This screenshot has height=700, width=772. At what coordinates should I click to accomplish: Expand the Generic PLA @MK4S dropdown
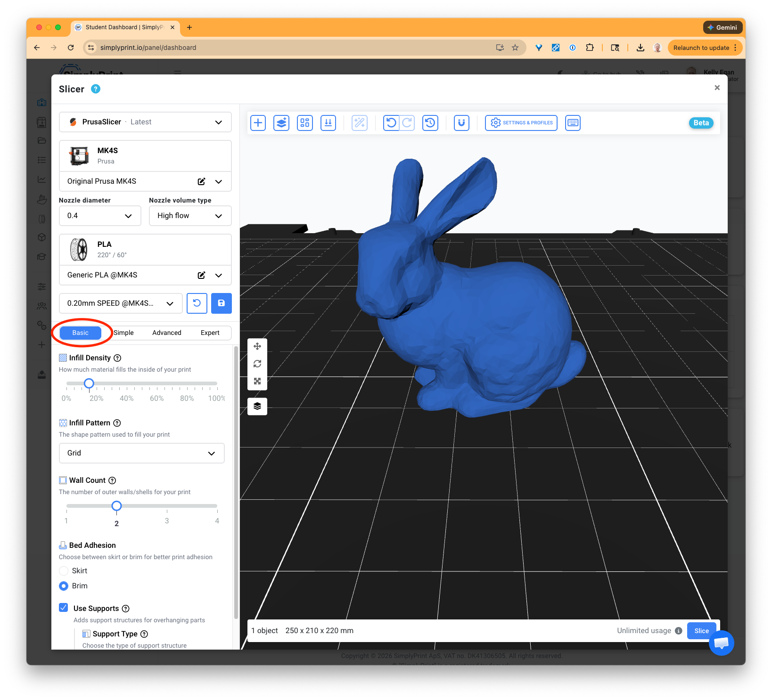(x=218, y=275)
